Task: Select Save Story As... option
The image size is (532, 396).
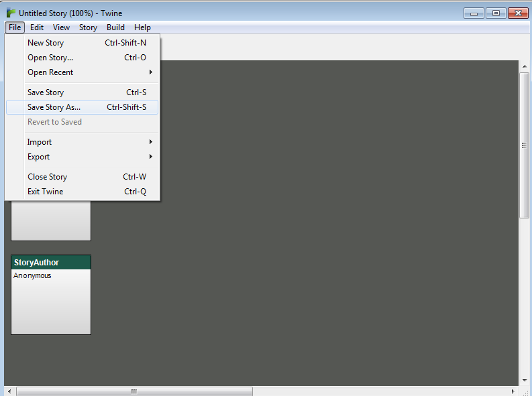Action: point(54,107)
